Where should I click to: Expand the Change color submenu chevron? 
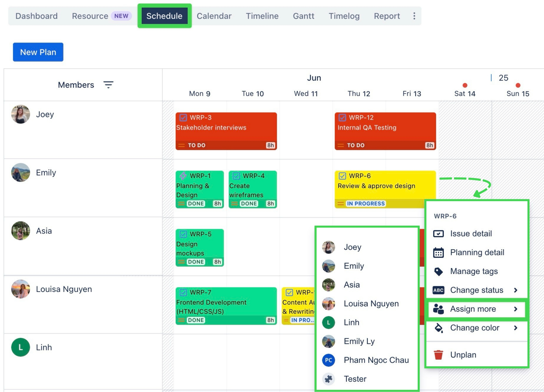[x=516, y=328]
